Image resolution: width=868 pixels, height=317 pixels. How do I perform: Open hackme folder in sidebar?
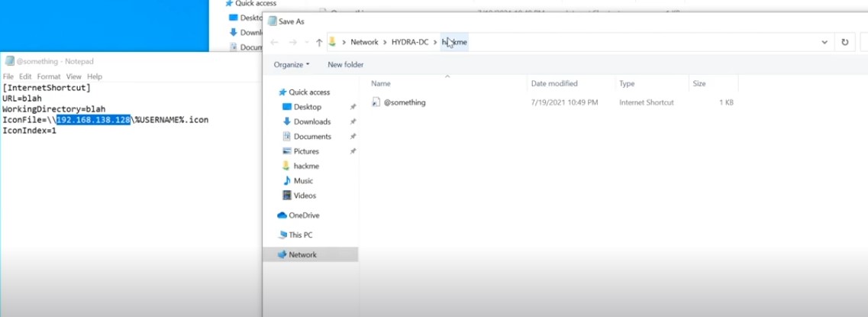[306, 167]
